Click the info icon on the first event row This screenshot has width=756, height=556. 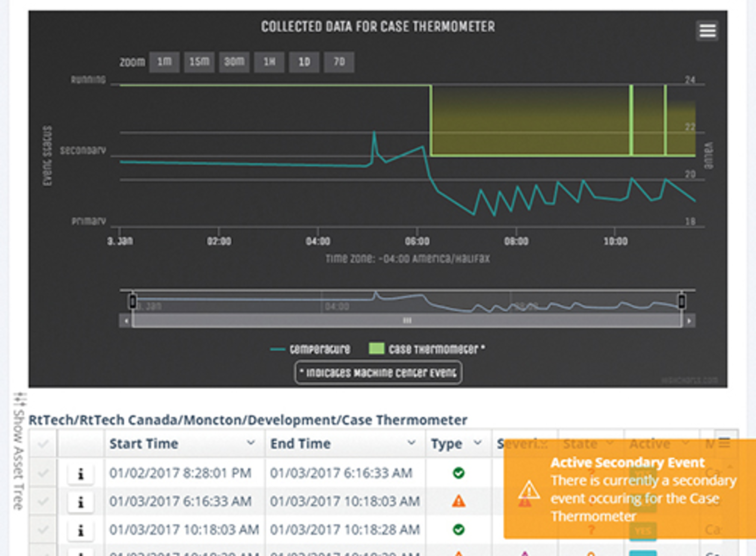click(81, 474)
